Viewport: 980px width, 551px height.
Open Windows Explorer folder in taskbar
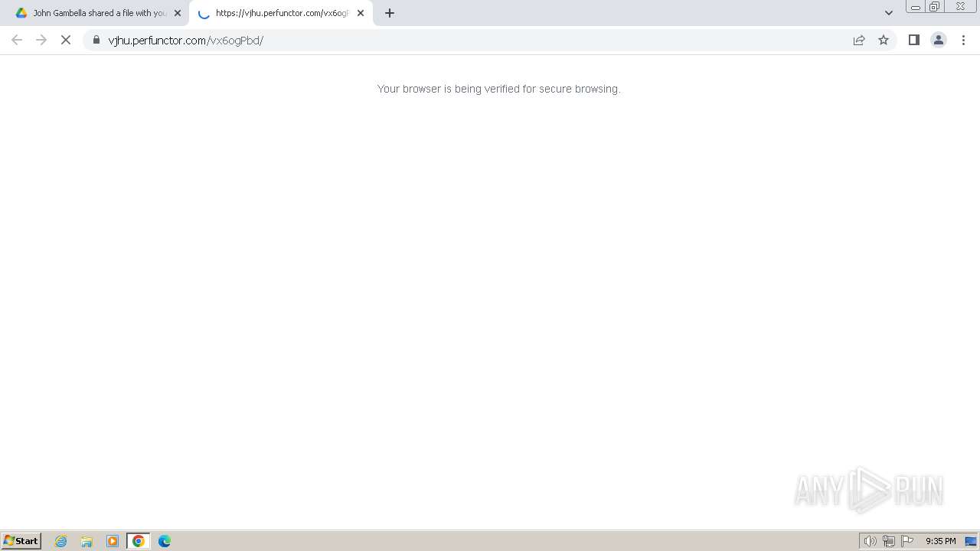point(87,541)
